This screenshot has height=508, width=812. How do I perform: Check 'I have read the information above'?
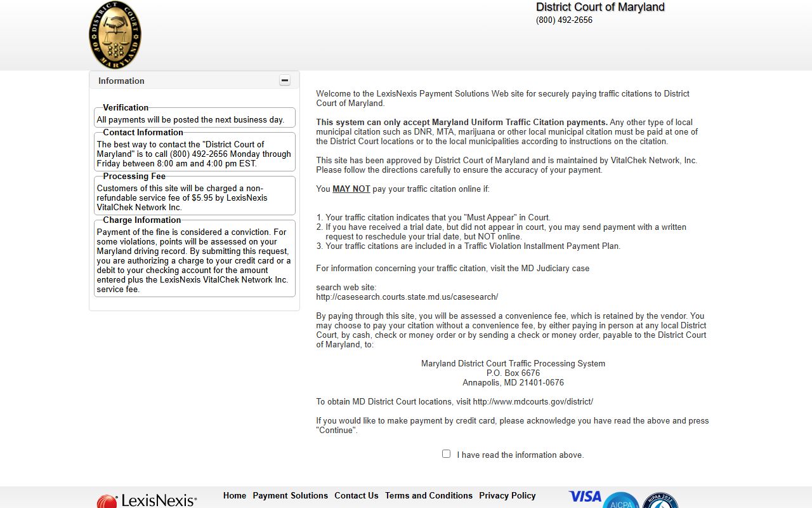point(447,454)
